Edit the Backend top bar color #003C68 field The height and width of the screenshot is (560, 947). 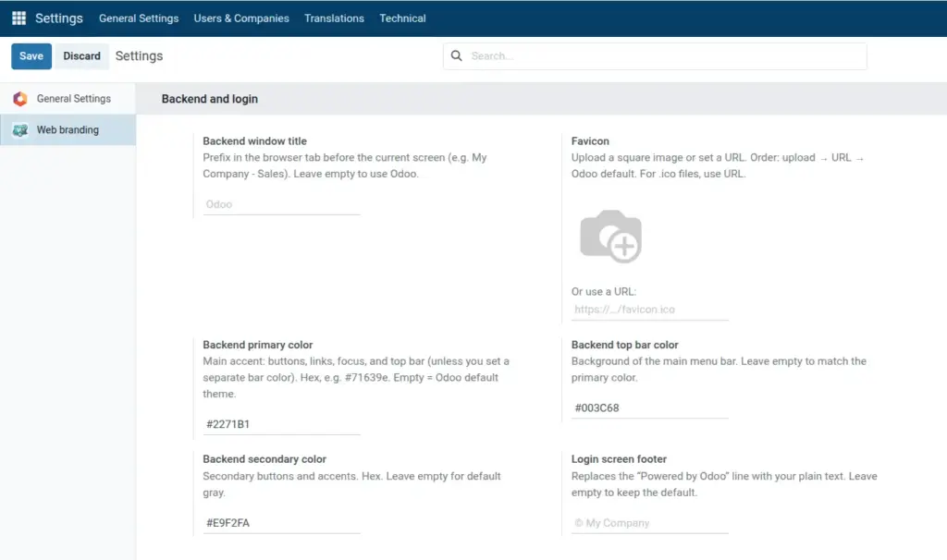point(650,408)
